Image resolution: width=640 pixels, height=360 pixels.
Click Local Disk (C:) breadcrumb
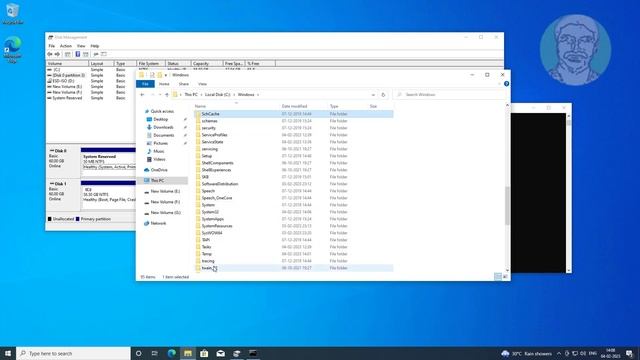[x=218, y=95]
